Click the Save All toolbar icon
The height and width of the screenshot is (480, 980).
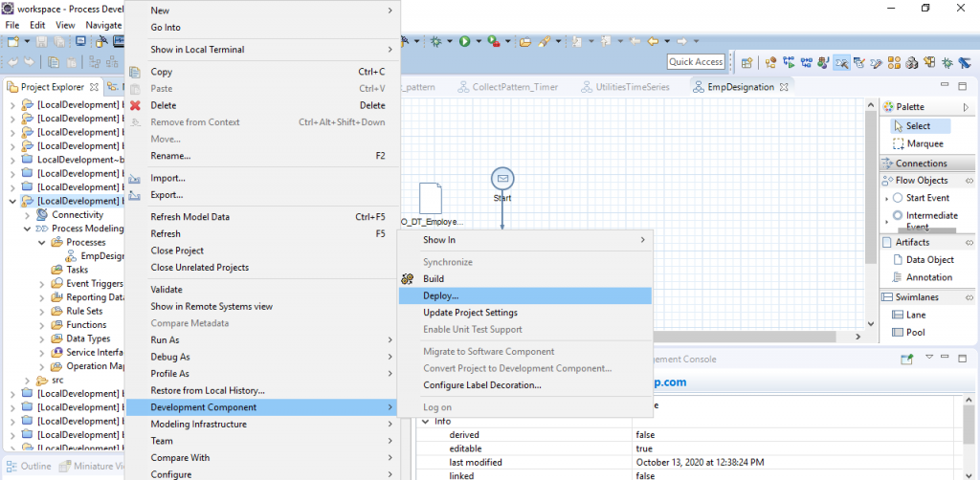58,41
